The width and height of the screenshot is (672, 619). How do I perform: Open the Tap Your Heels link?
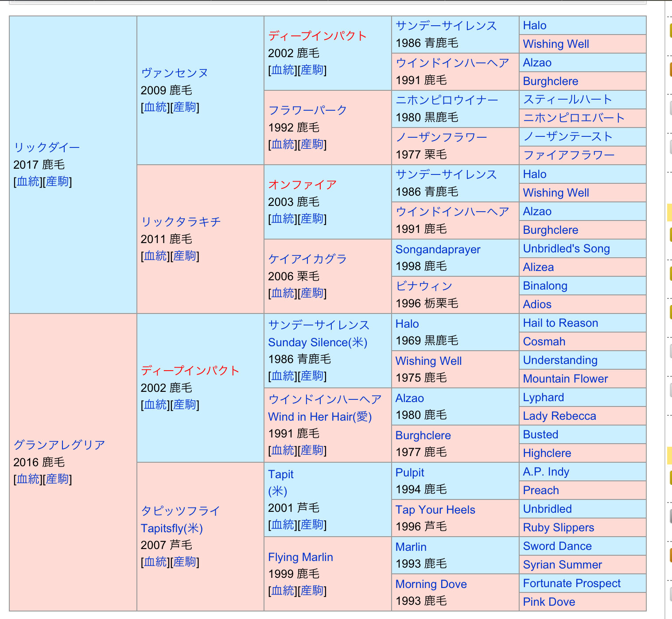tap(435, 510)
